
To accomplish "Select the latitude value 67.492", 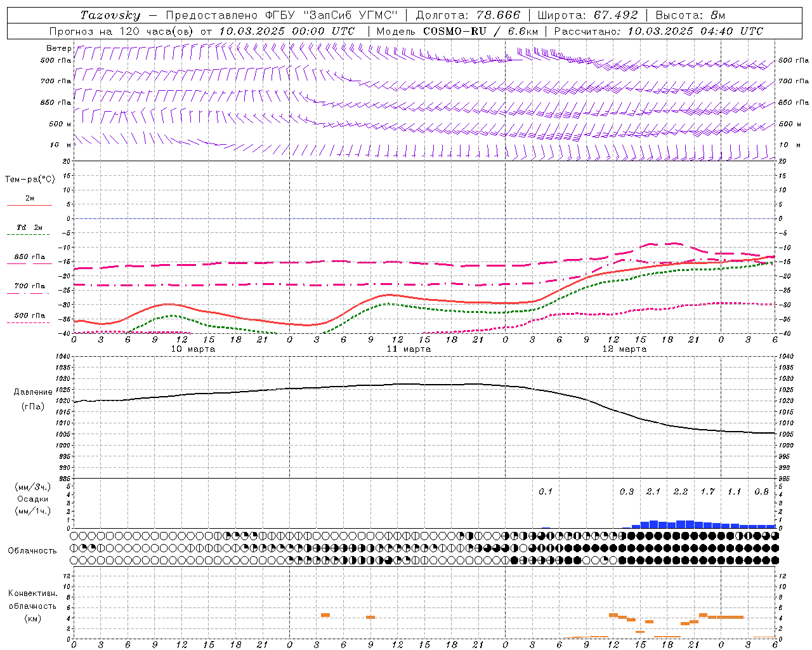I will pyautogui.click(x=616, y=15).
